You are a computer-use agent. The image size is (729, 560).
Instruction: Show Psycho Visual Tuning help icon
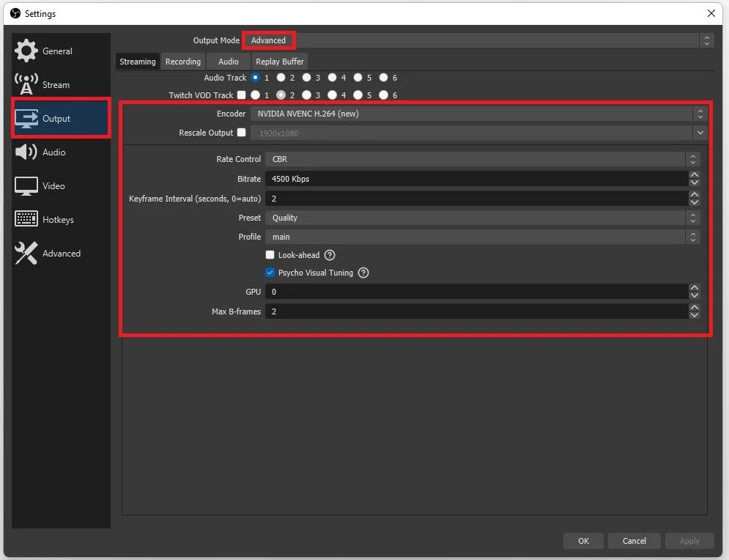[x=363, y=273]
